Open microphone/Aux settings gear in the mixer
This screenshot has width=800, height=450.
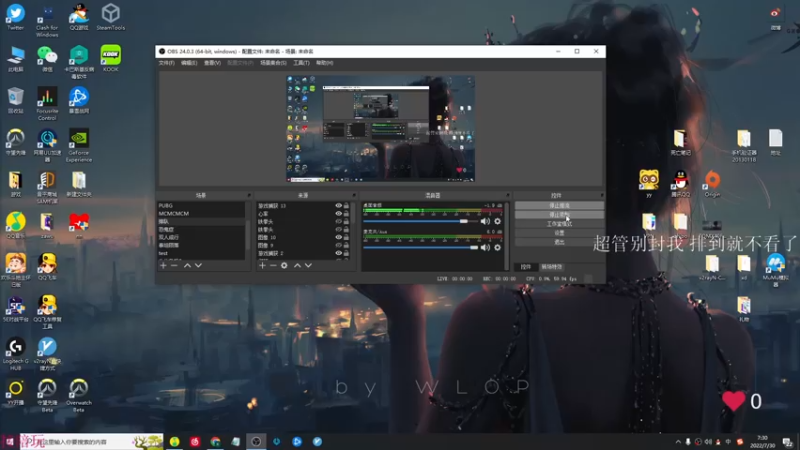[x=497, y=247]
